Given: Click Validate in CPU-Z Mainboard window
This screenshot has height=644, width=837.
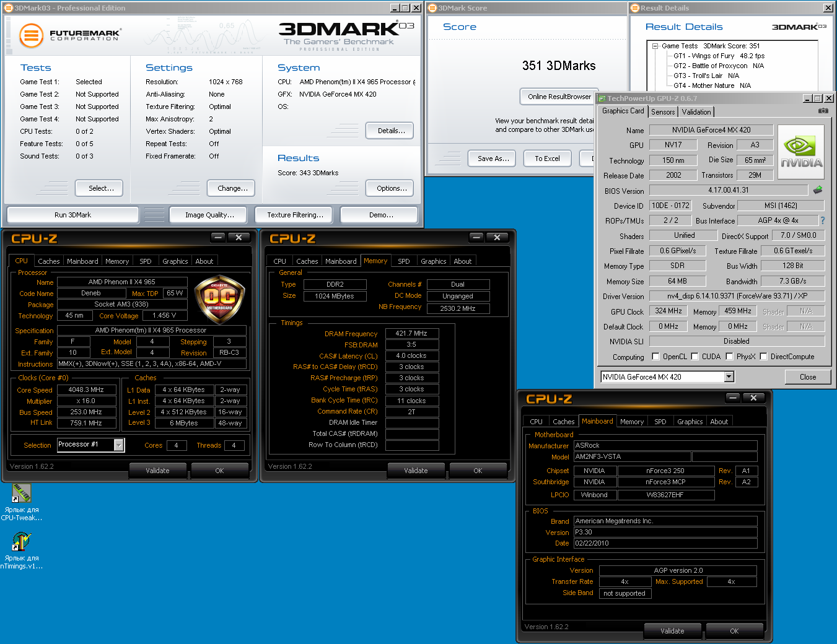Looking at the screenshot, I should (x=672, y=631).
